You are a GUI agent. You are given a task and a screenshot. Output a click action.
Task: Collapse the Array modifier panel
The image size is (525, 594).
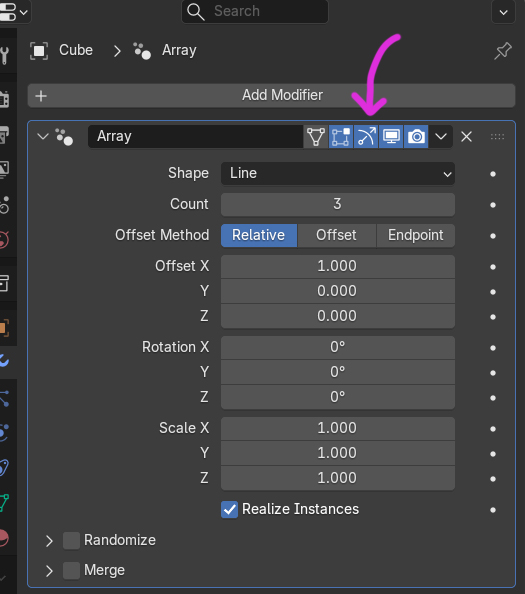click(x=43, y=136)
